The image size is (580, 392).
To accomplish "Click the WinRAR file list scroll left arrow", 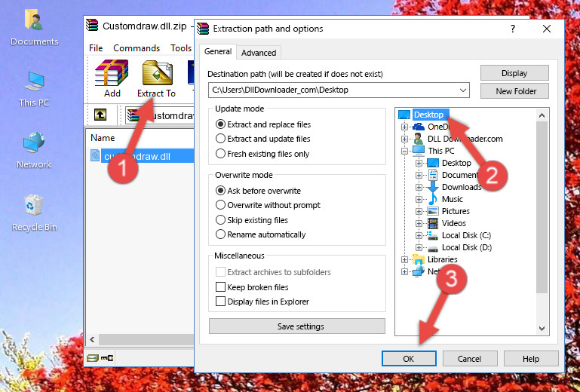I will [92, 339].
